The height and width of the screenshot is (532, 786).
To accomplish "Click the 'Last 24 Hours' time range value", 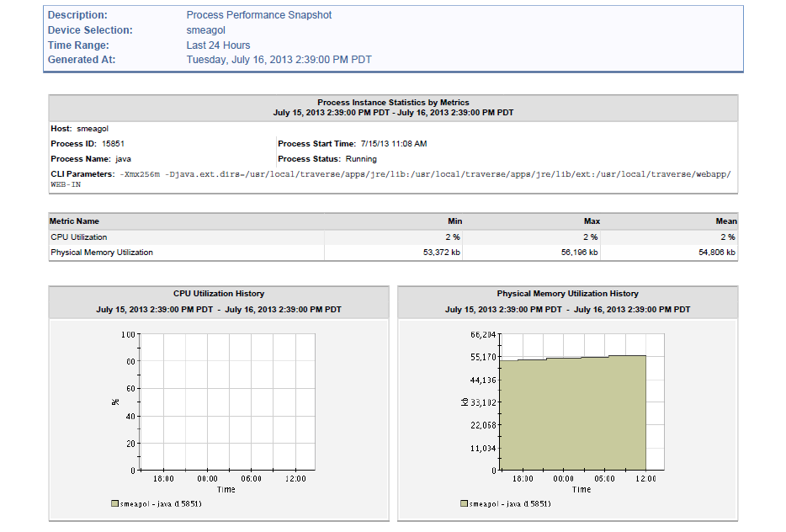I will pyautogui.click(x=218, y=45).
